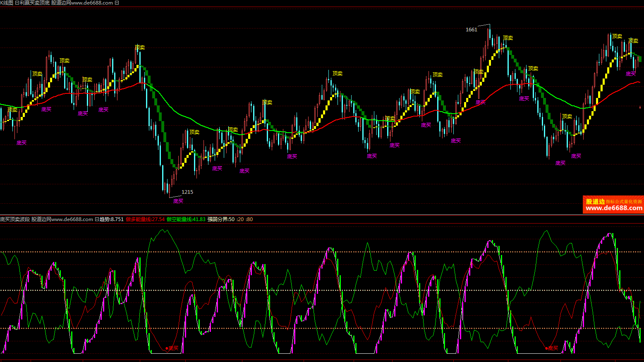Click the 强弱分界:50 label
Screen dimensions: 644x362
coord(221,219)
